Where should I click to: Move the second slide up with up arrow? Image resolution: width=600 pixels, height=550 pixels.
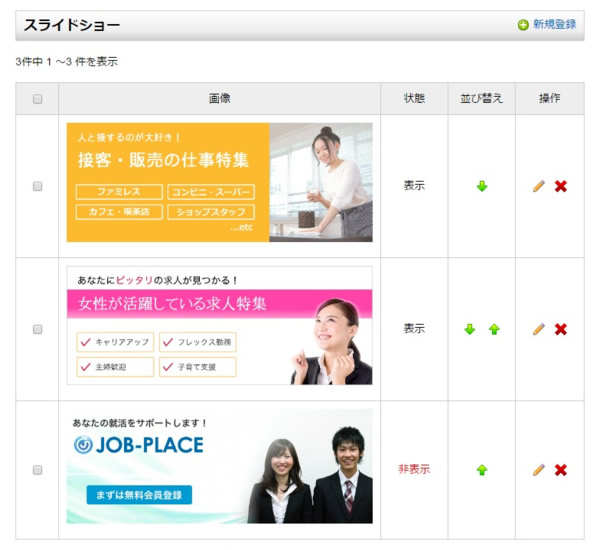[x=494, y=329]
